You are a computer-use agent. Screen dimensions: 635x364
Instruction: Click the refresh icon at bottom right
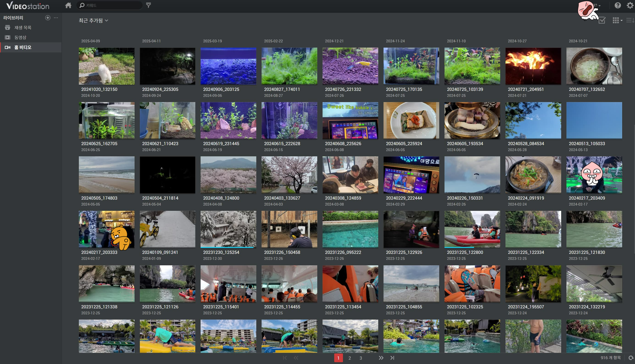(x=631, y=358)
